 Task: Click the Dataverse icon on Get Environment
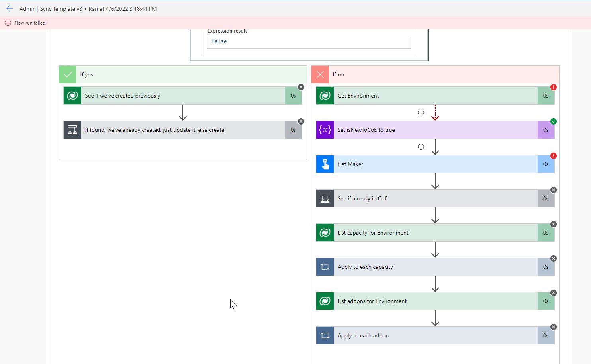coord(325,96)
